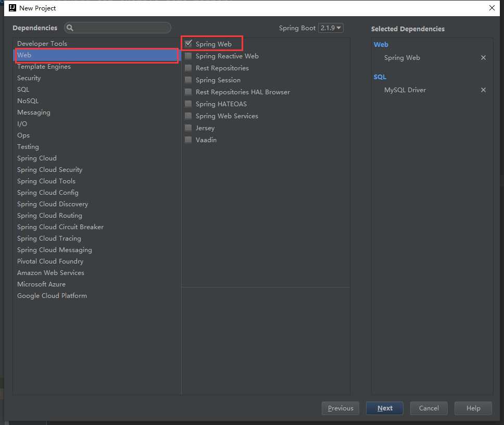Screen dimensions: 504x425
Task: Select Developer Tools category
Action: [x=97, y=43]
